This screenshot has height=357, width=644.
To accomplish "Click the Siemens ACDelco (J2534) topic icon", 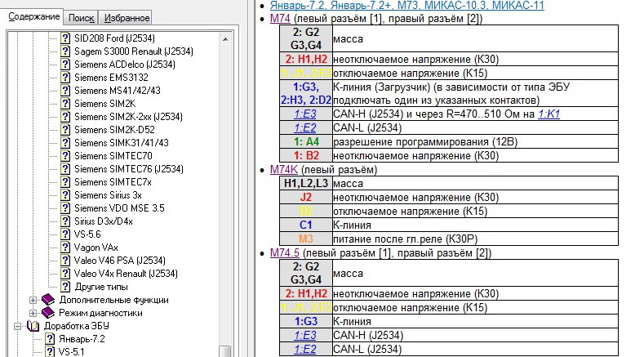I will 65,65.
